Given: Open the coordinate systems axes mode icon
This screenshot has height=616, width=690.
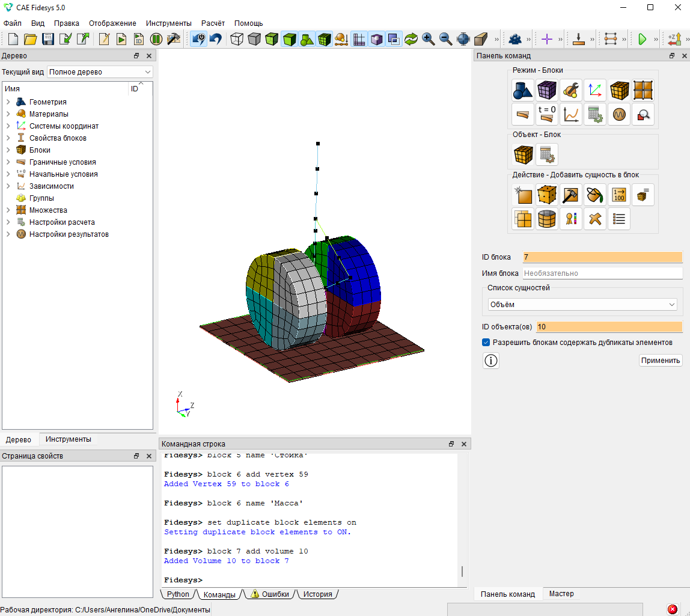Looking at the screenshot, I should coord(595,91).
